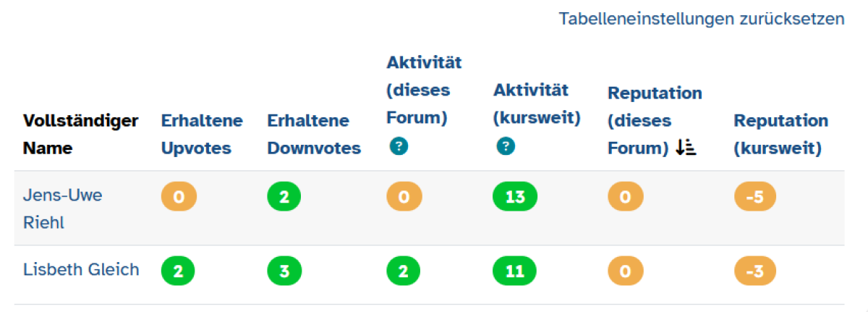Screen dimensions: 868x312
Task: Click Jens-Uwe Riehl's green downvotes badge 2
Action: click(284, 197)
